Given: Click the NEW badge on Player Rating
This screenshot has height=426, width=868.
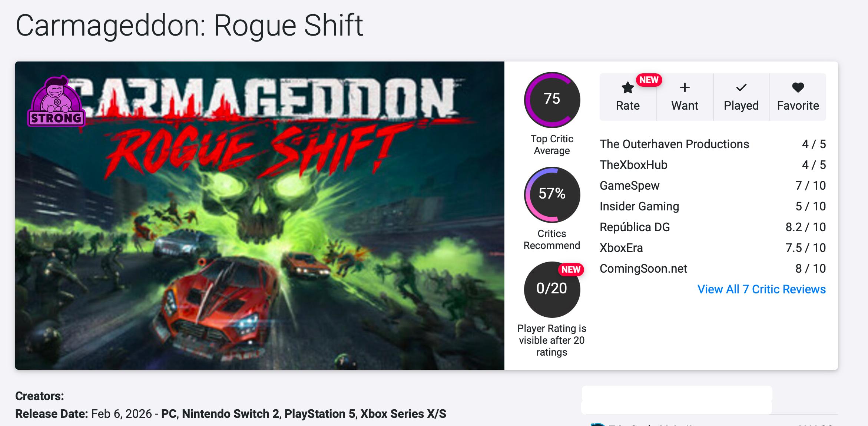Looking at the screenshot, I should coord(571,270).
